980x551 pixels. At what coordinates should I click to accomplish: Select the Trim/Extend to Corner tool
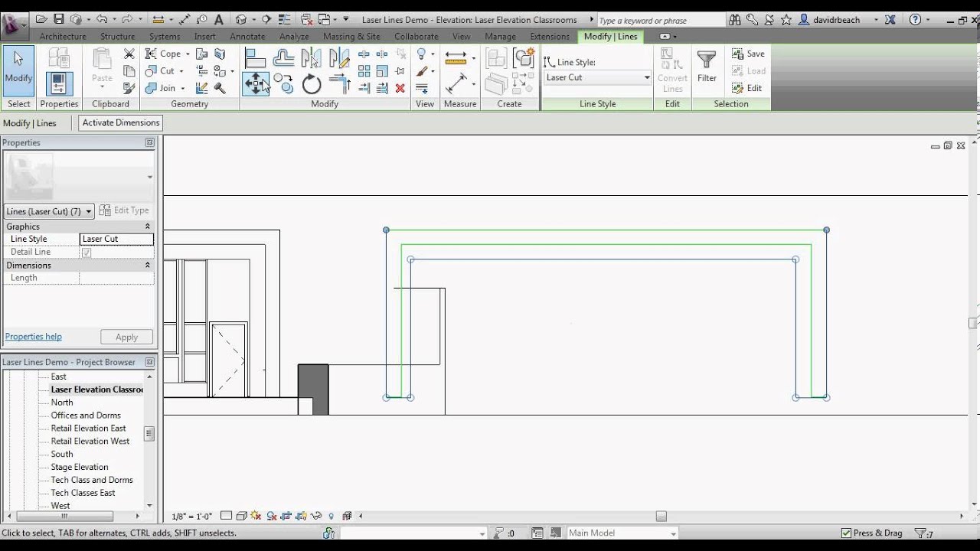click(339, 83)
